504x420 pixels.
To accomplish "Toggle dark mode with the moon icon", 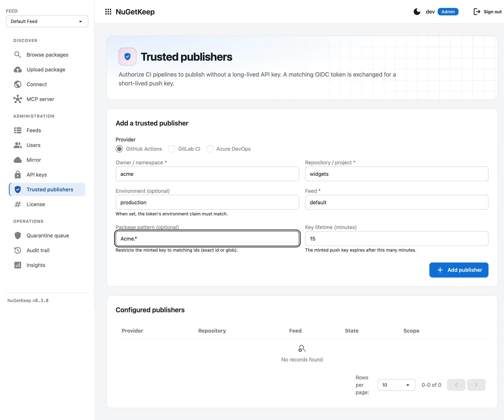I will pyautogui.click(x=417, y=11).
